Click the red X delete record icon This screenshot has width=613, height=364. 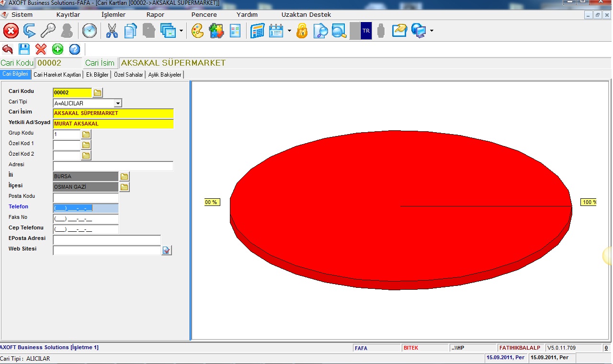click(41, 49)
